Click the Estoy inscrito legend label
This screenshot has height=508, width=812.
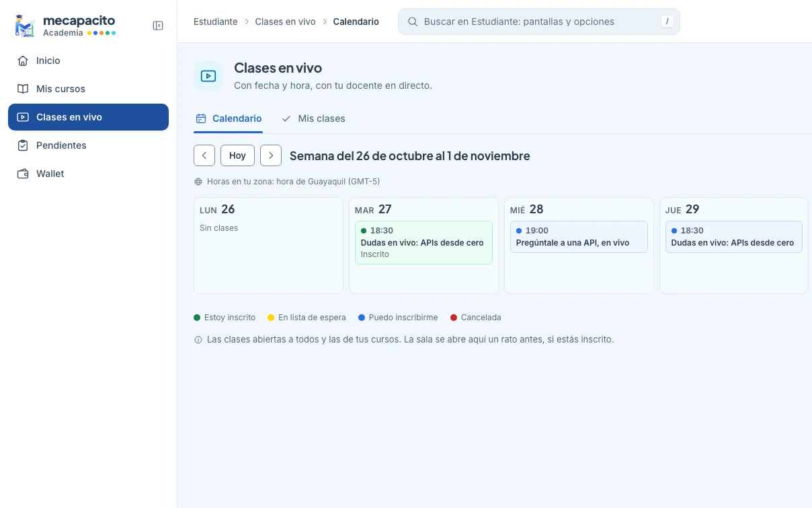coord(230,318)
